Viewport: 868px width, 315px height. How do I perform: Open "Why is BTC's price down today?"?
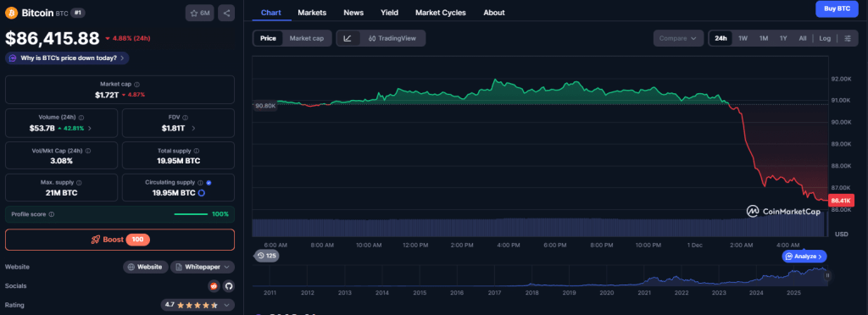click(67, 58)
